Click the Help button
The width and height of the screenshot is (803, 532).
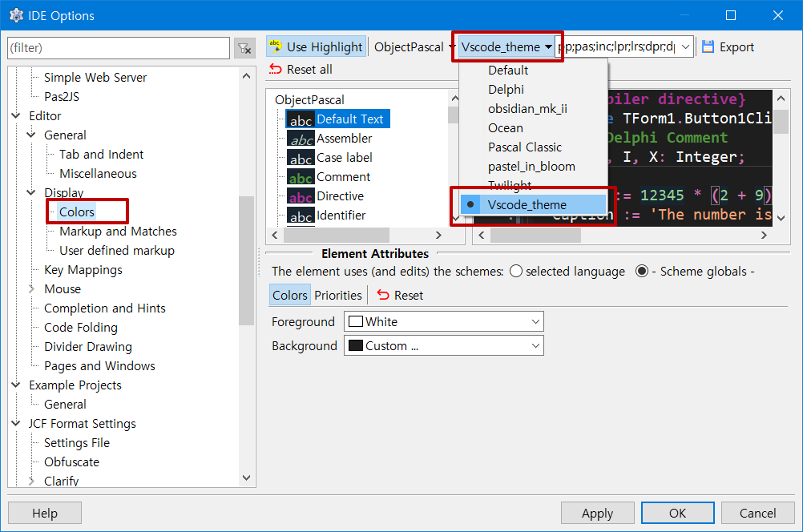click(45, 513)
